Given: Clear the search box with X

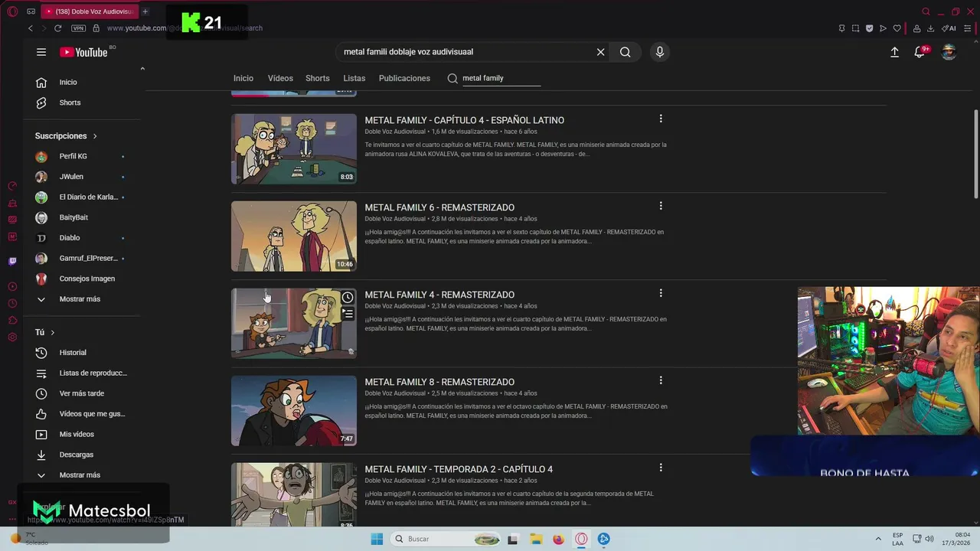Looking at the screenshot, I should (601, 52).
